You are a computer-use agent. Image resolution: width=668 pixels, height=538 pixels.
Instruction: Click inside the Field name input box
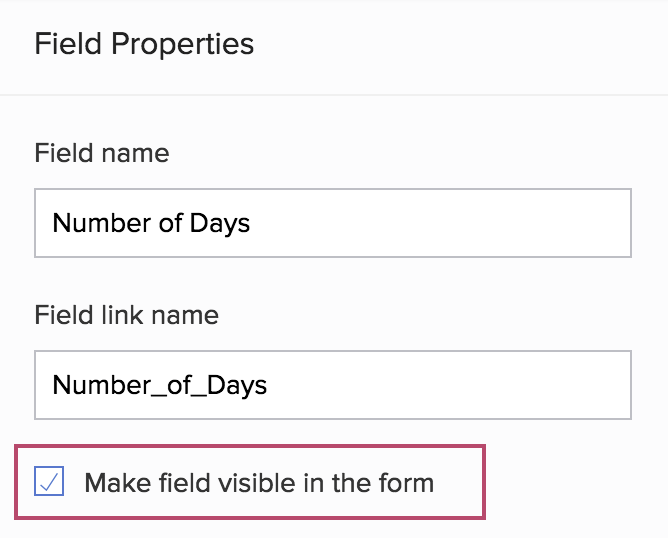pos(332,222)
